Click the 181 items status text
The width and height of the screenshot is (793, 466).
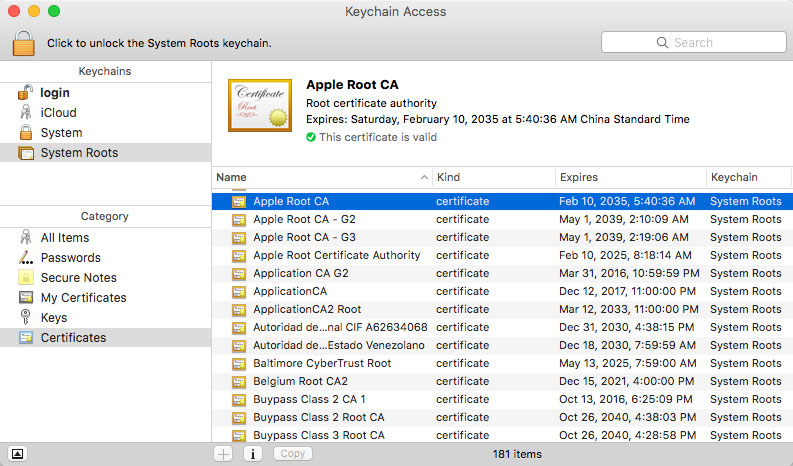517,454
